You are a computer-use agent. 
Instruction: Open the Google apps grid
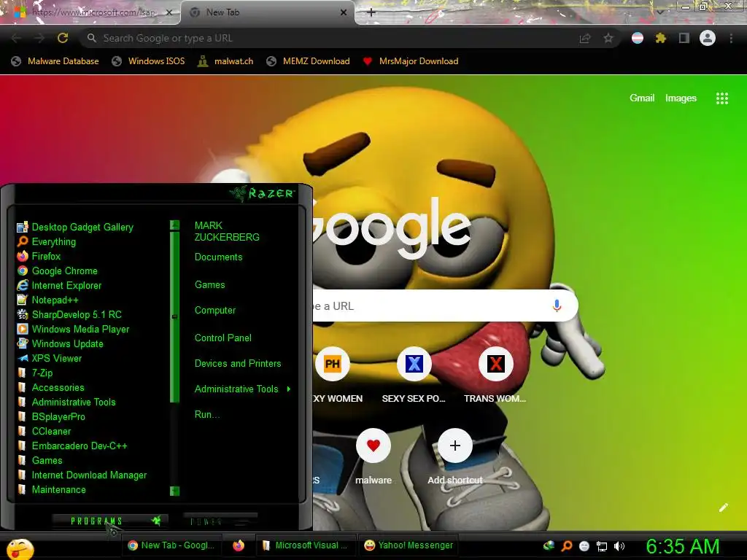[x=721, y=98]
